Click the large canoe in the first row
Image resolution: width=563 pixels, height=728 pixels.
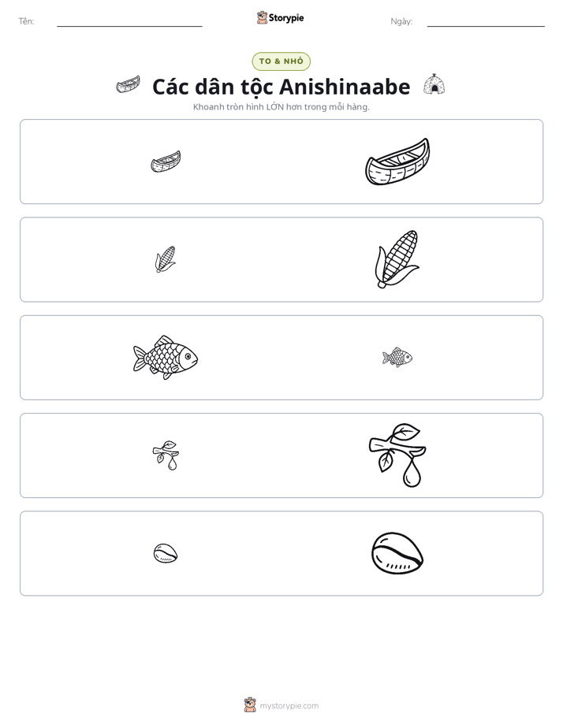point(397,162)
